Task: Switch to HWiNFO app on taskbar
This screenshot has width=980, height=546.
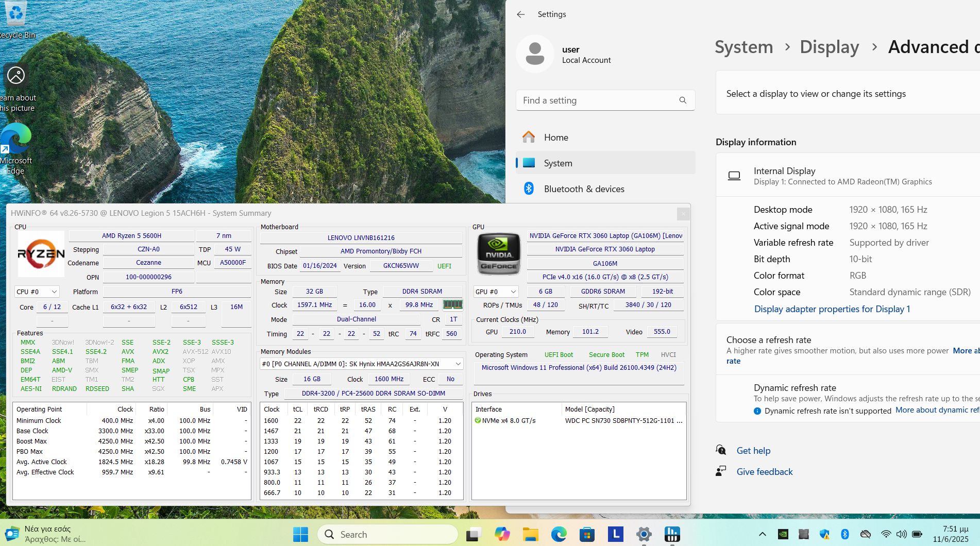Action: click(x=672, y=534)
